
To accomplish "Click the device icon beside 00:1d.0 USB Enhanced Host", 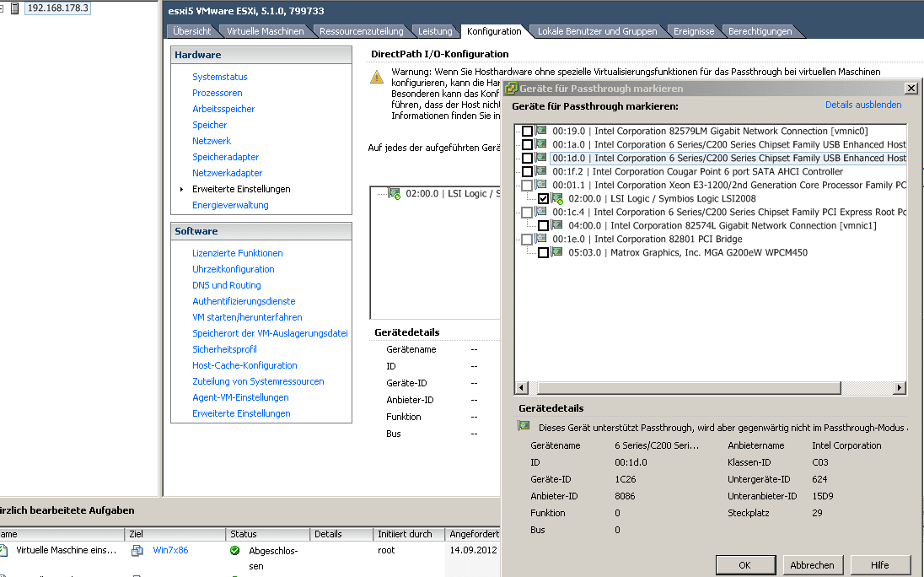I will 541,158.
